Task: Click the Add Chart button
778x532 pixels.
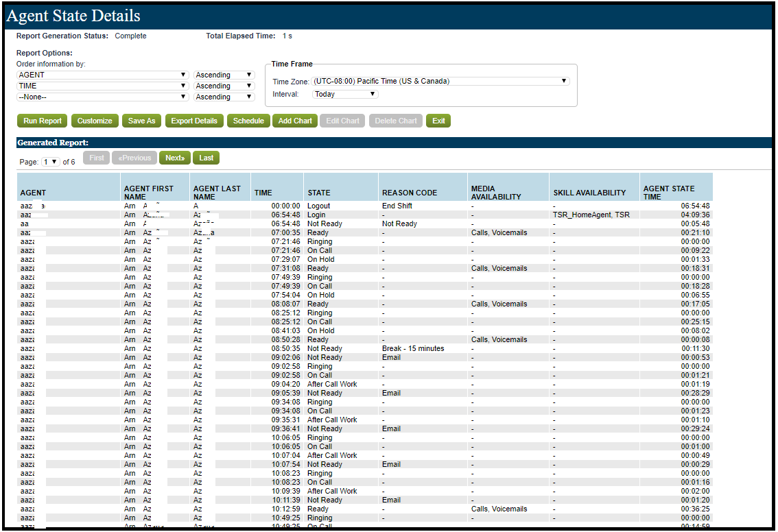Action: (295, 121)
